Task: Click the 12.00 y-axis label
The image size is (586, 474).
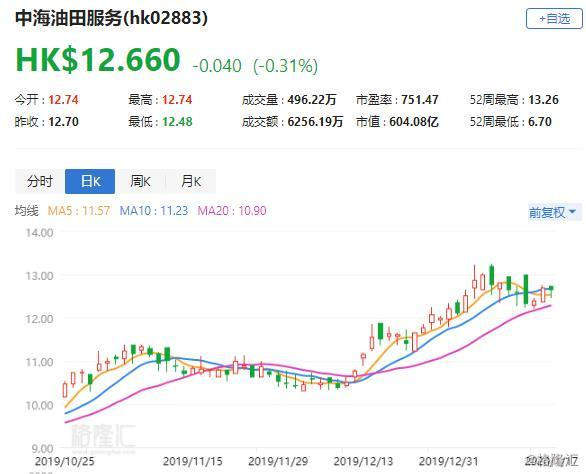Action: tap(39, 319)
